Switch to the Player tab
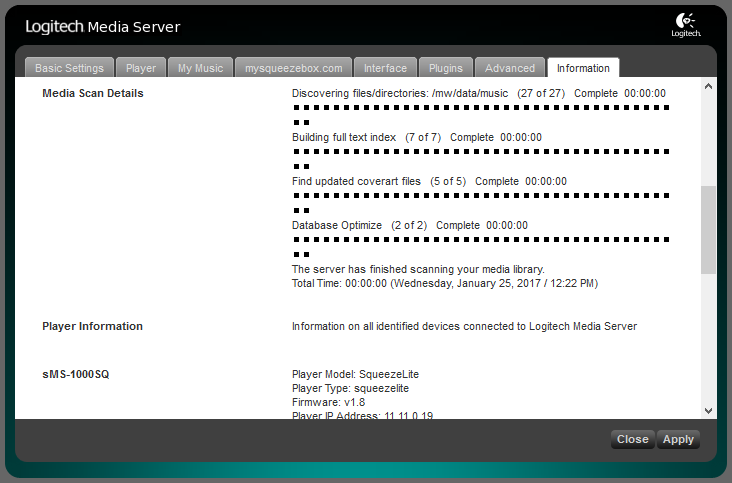 (x=141, y=68)
